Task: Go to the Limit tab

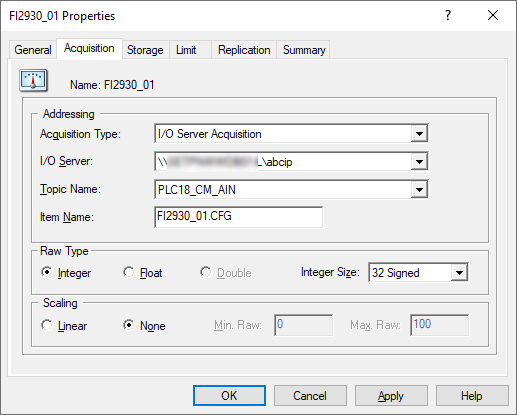Action: coord(186,50)
